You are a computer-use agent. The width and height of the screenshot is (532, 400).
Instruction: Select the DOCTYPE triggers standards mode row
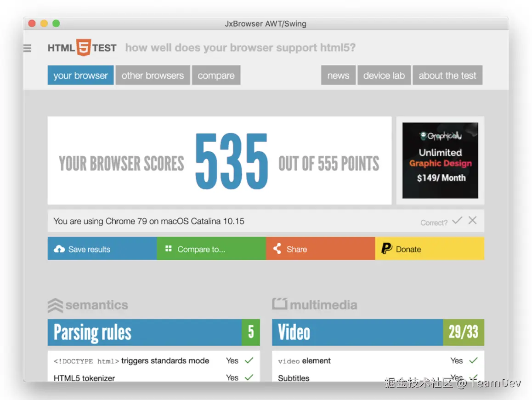pos(154,360)
